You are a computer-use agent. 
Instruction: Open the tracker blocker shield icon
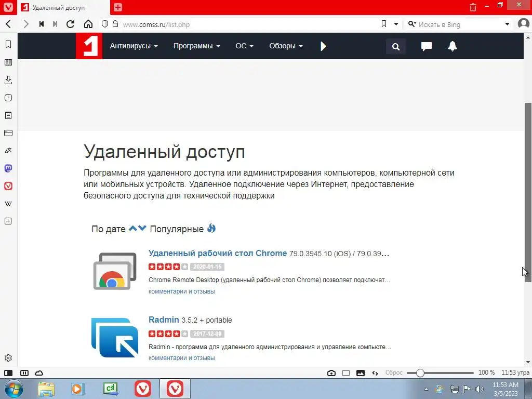click(105, 24)
